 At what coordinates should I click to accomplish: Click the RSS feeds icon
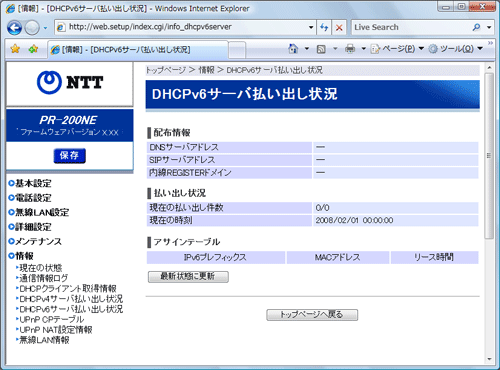pos(321,49)
